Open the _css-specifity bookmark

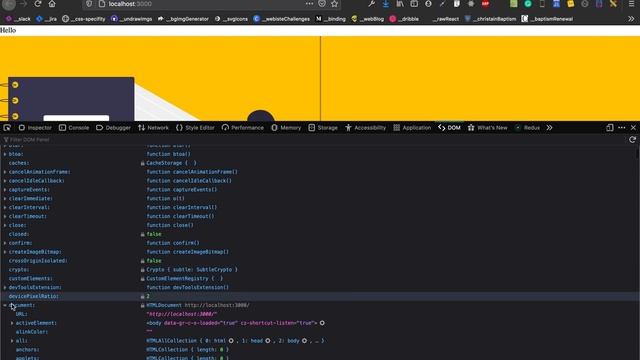pos(84,19)
